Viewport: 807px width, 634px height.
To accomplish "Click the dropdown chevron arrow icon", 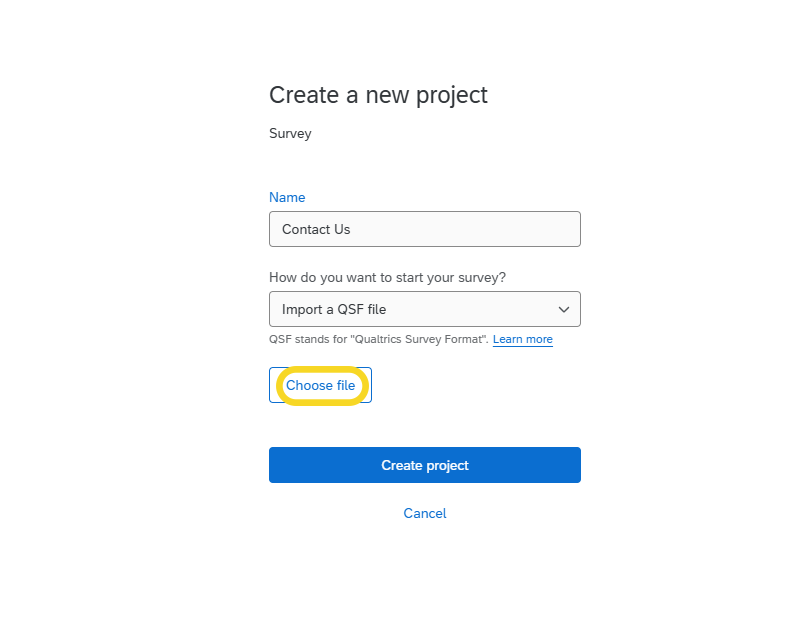I will [564, 310].
